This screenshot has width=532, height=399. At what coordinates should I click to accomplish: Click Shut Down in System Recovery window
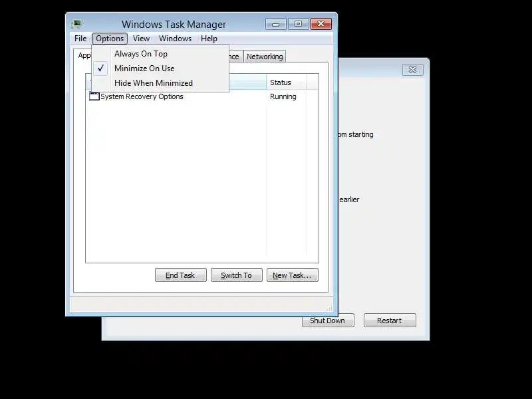pos(328,321)
